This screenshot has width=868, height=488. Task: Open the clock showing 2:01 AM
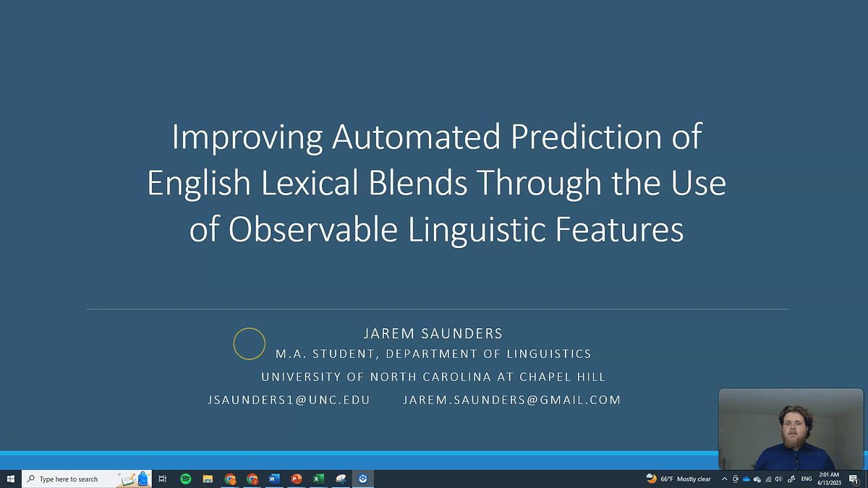click(828, 479)
